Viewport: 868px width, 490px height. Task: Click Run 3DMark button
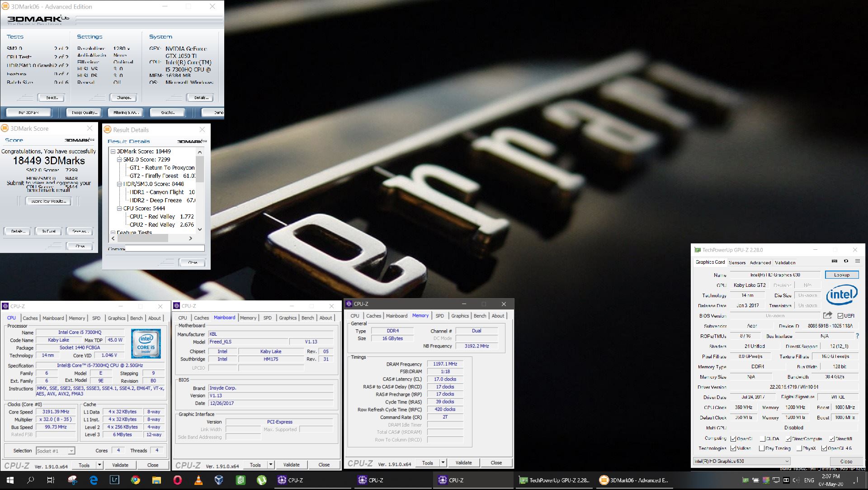[x=29, y=112]
